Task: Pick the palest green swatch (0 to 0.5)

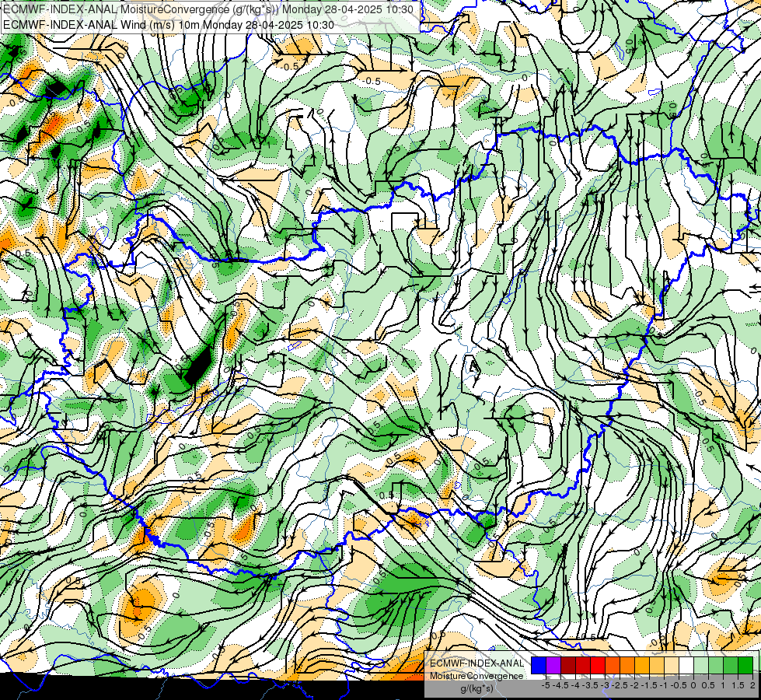Action: 701,666
